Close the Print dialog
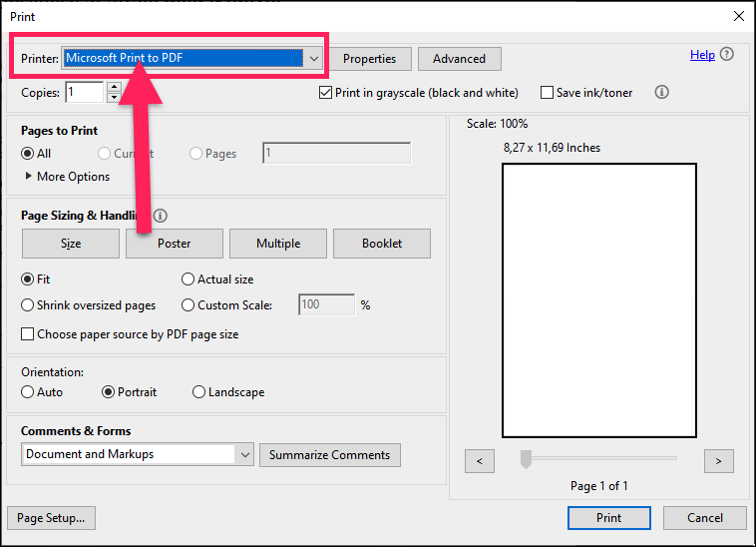756x547 pixels. (x=739, y=16)
